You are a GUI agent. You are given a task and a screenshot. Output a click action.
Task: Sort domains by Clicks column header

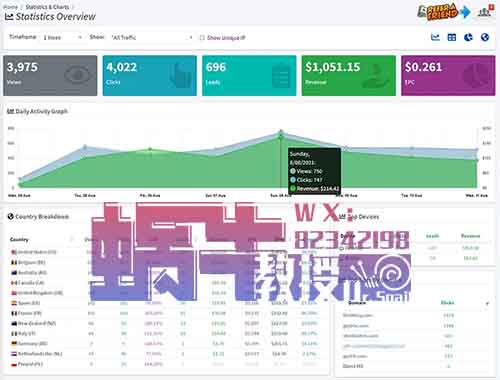pyautogui.click(x=447, y=303)
